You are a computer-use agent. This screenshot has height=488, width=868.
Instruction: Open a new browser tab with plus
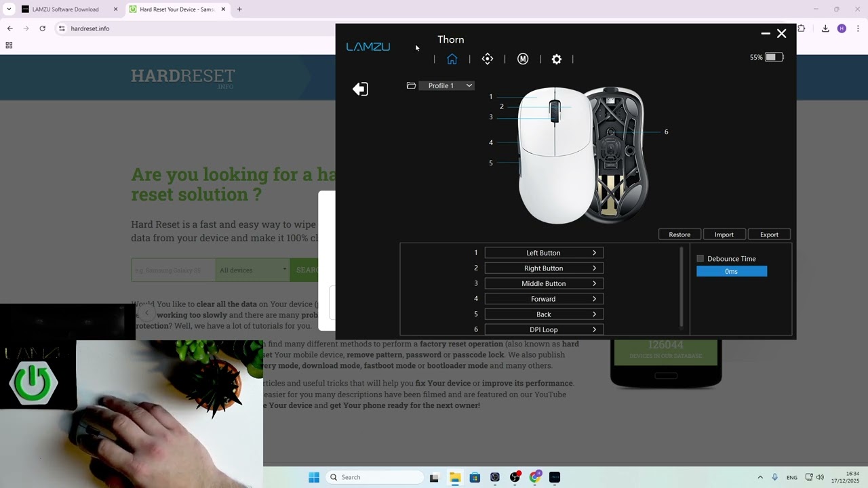pyautogui.click(x=239, y=9)
